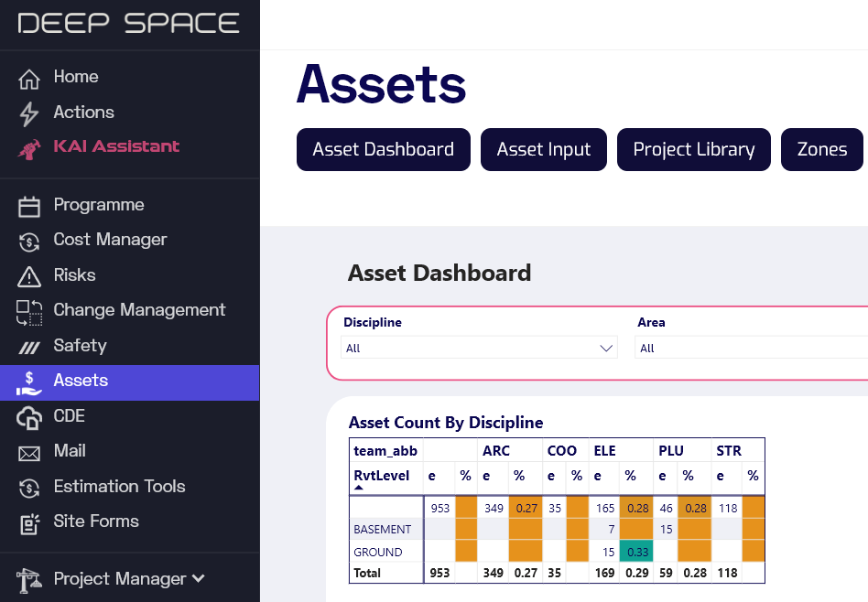Click the Programme calendar icon
868x602 pixels.
(x=28, y=207)
